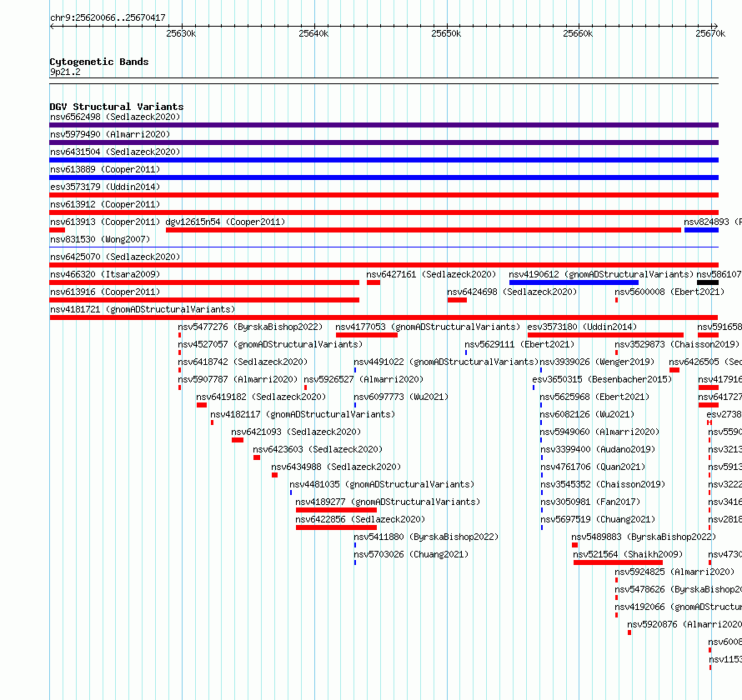Image resolution: width=742 pixels, height=700 pixels.
Task: Select the nsv5979490 (Almarri2020) variant label
Action: pos(110,134)
